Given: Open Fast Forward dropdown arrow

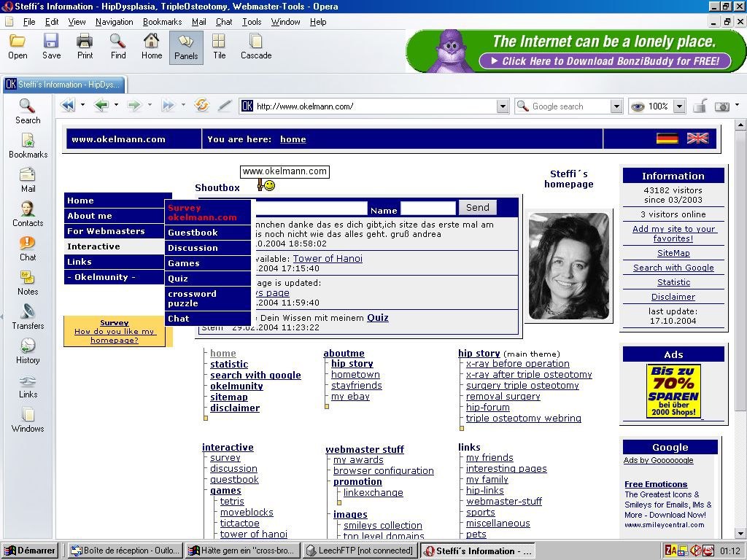Looking at the screenshot, I should pyautogui.click(x=183, y=105).
